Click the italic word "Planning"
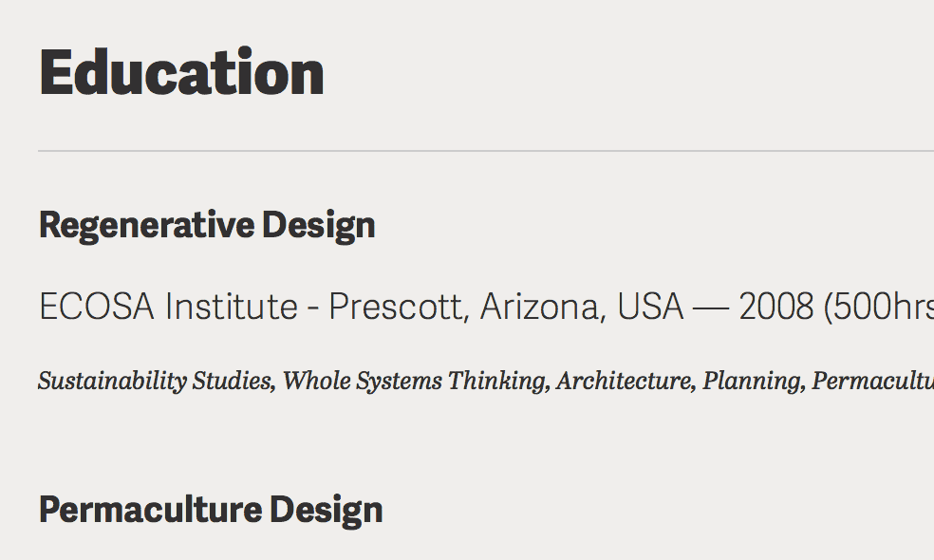The width and height of the screenshot is (934, 560). click(754, 382)
